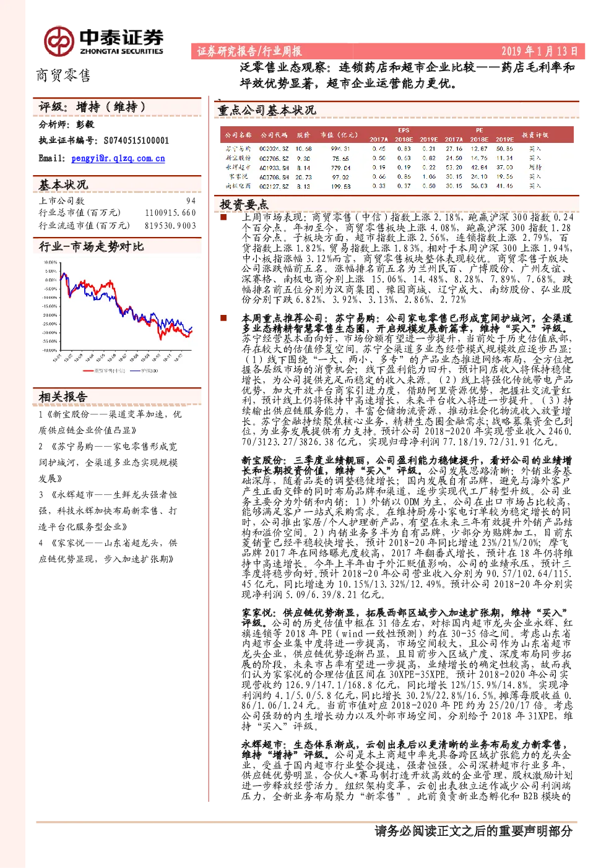Click market value cell 779.04
This screenshot has width=614, height=868.
pos(340,167)
